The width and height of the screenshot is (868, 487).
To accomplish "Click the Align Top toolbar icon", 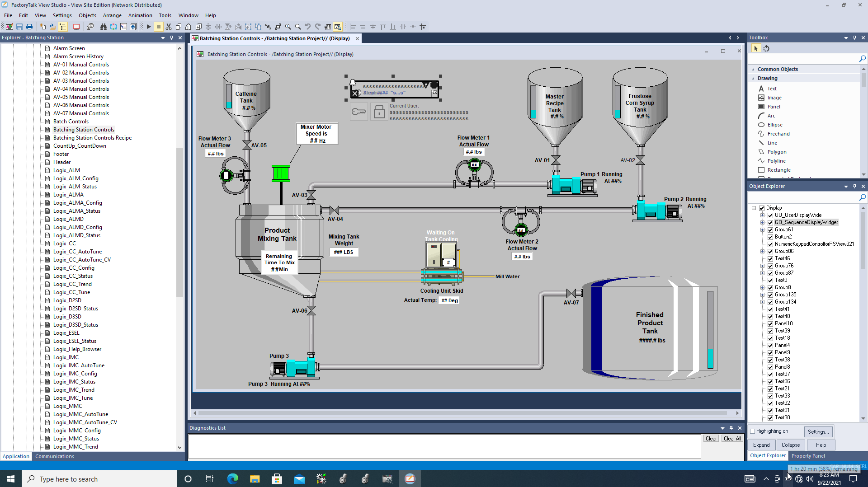I will 383,27.
